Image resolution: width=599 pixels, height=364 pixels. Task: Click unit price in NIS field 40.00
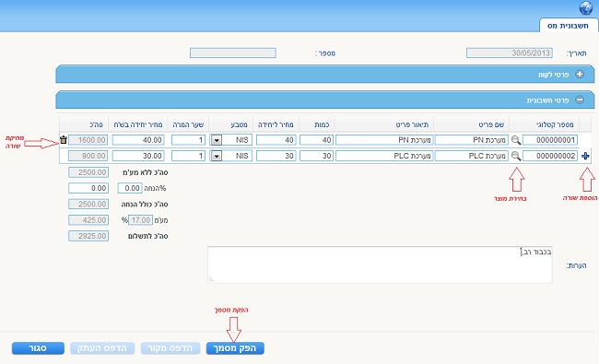[138, 140]
